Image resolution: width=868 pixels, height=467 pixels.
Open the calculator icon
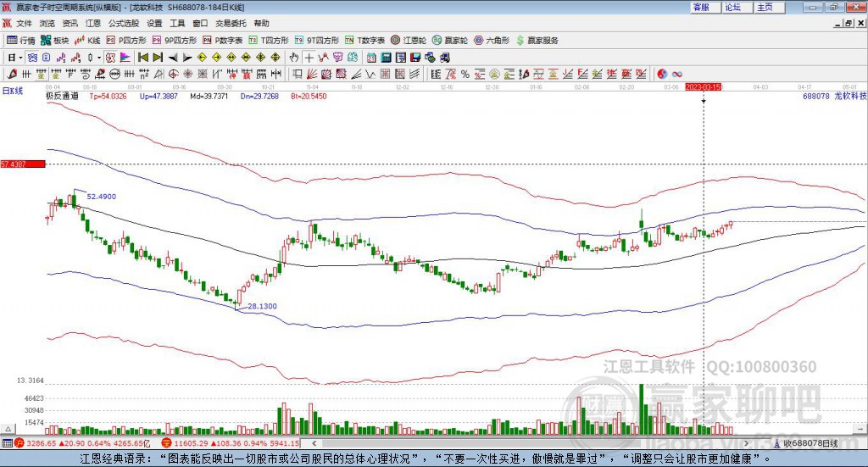pos(386,58)
